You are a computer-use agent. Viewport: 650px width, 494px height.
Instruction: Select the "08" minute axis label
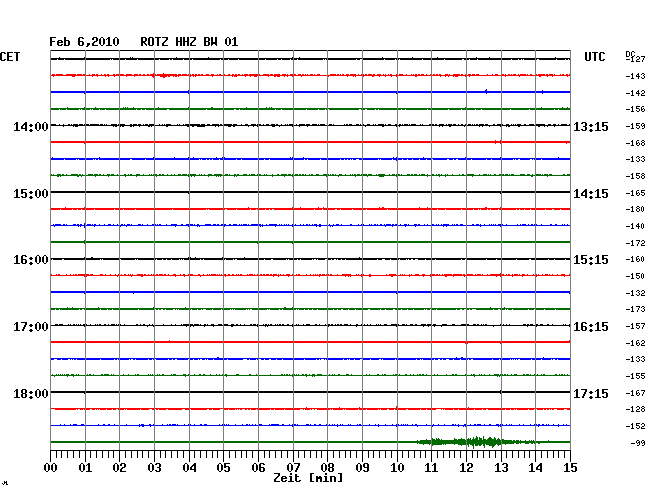[x=327, y=468]
